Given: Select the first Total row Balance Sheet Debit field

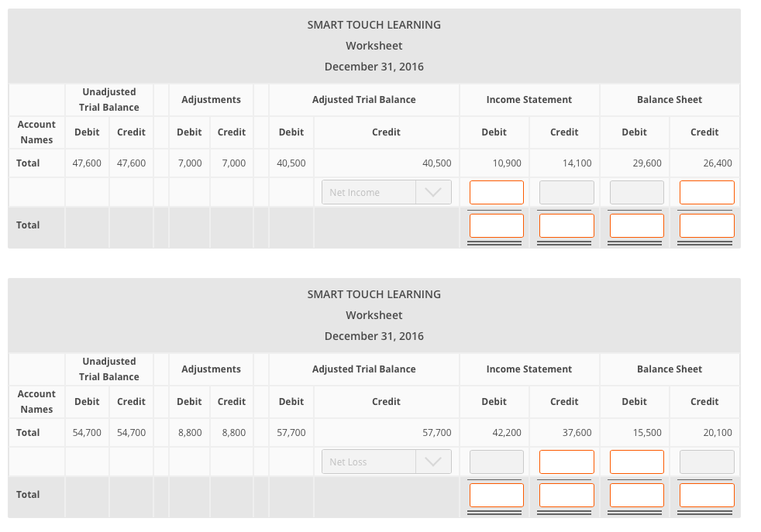Looking at the screenshot, I should [x=635, y=225].
